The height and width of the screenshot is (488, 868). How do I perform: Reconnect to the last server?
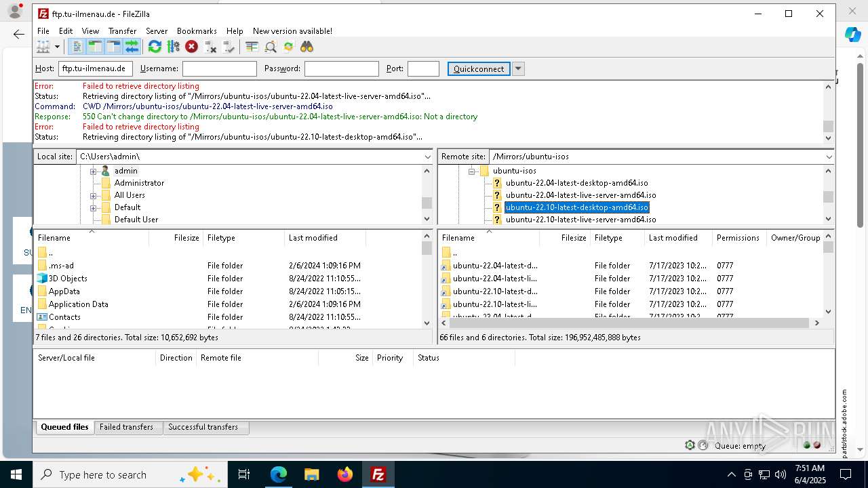(229, 47)
